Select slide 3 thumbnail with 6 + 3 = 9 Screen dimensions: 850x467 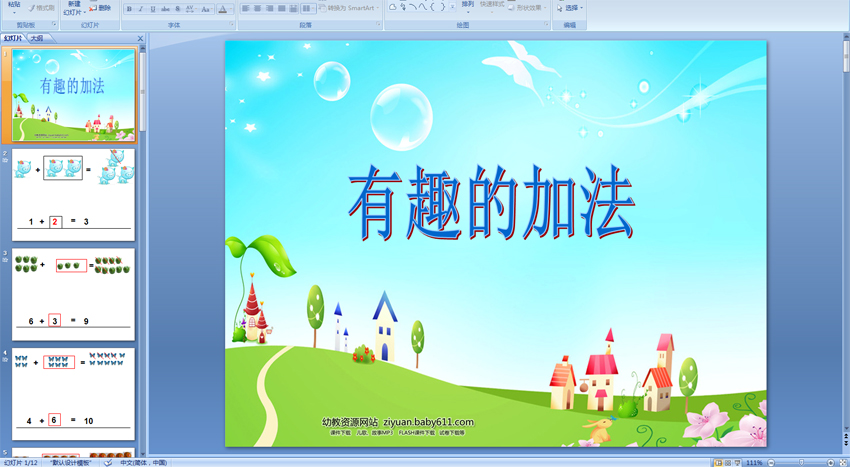[73, 294]
